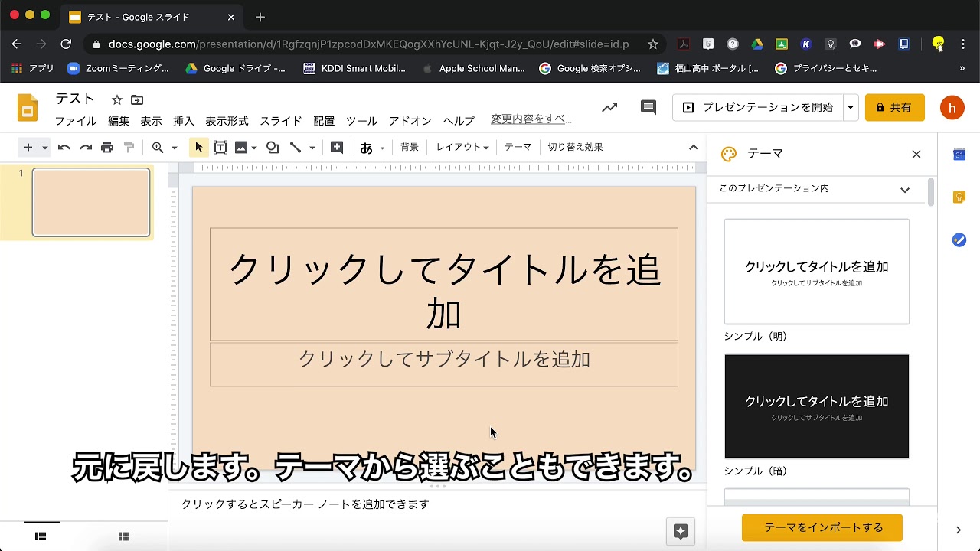The width and height of the screenshot is (980, 551).
Task: Reload the browser page
Action: (66, 44)
